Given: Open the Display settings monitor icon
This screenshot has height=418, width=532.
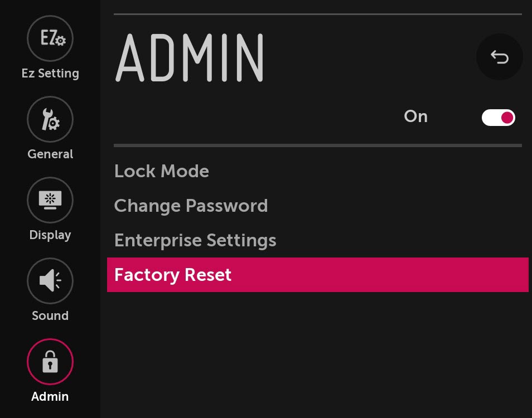Looking at the screenshot, I should [50, 200].
